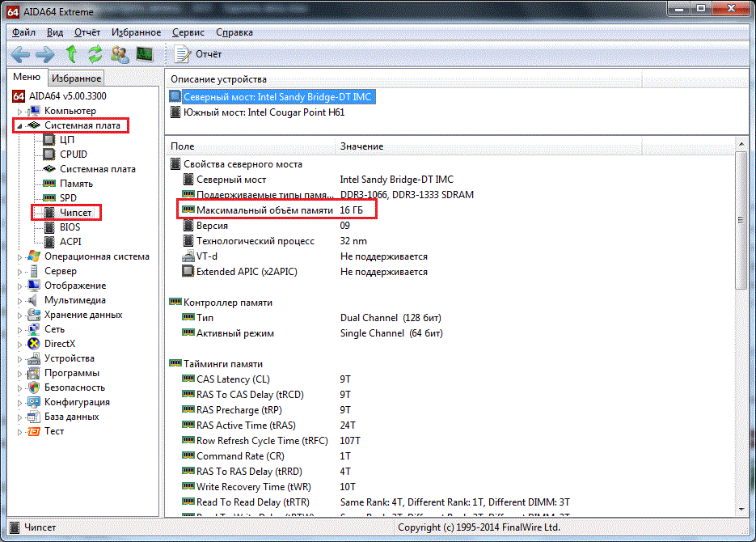
Task: Click the DirectX icon in the tree
Action: (34, 344)
